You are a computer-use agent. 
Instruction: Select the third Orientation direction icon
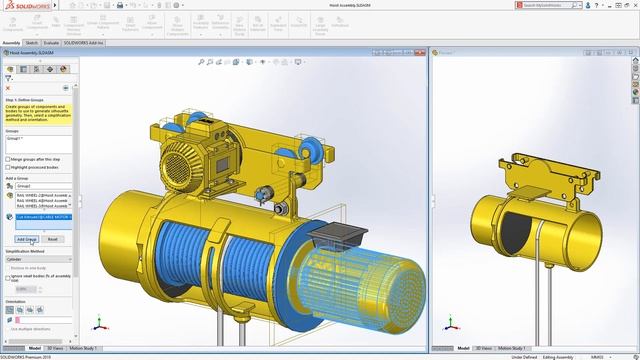tap(30, 310)
